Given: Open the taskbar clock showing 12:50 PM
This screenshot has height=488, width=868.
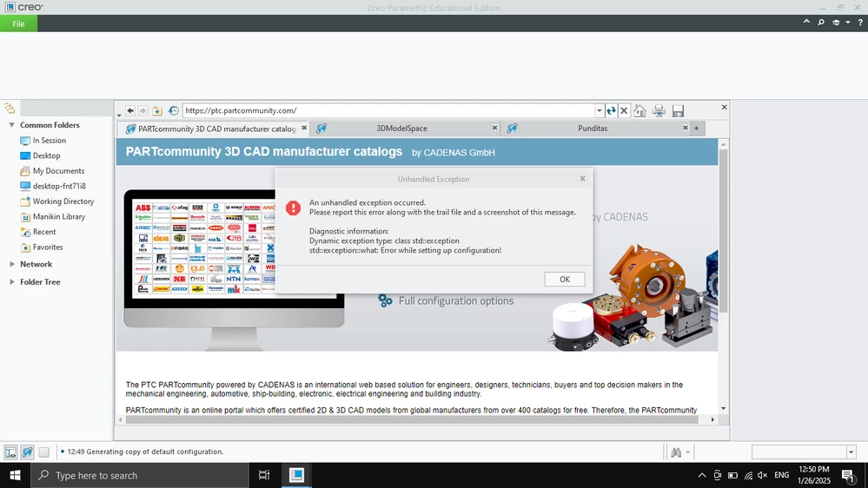Looking at the screenshot, I should click(814, 475).
